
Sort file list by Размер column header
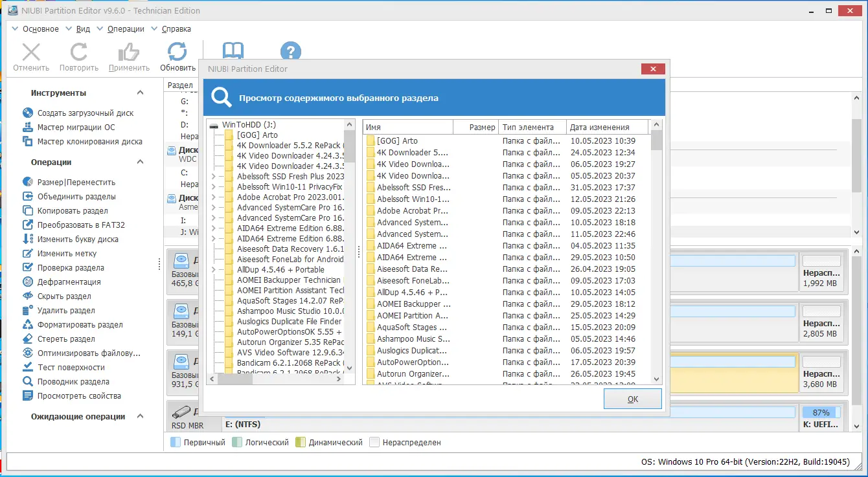coord(476,128)
